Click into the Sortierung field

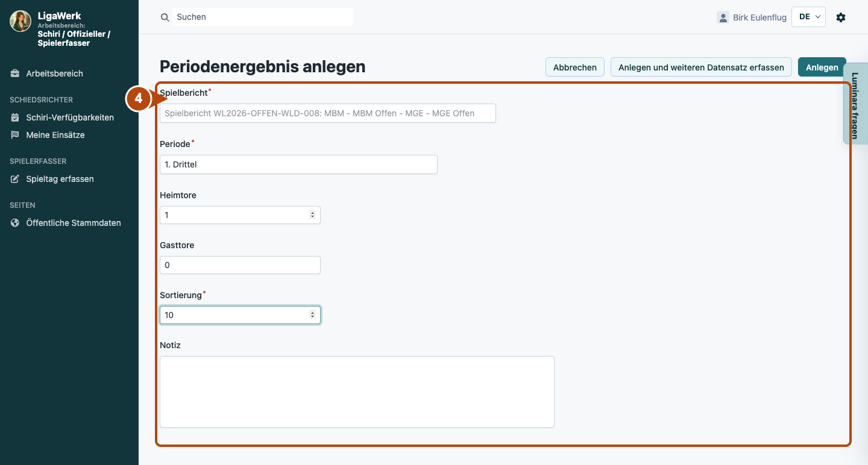click(x=240, y=315)
